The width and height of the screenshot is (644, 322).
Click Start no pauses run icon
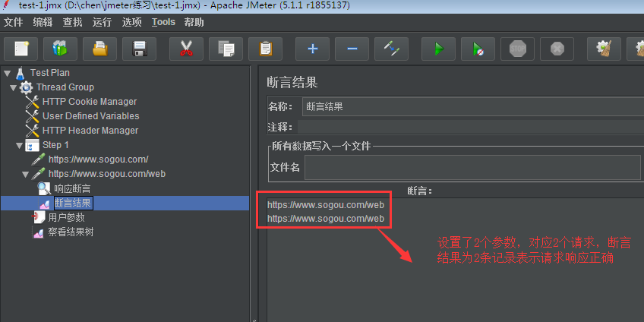(478, 49)
